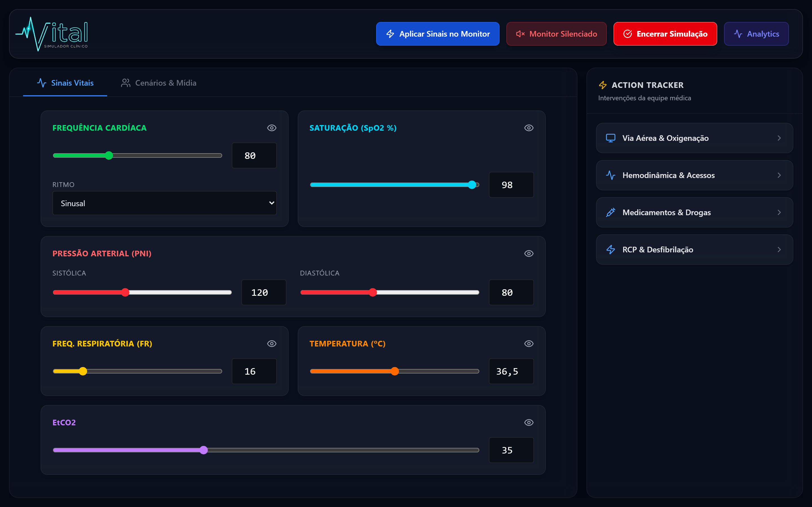This screenshot has height=507, width=812.
Task: Click the Temperatura slider handle
Action: [395, 371]
